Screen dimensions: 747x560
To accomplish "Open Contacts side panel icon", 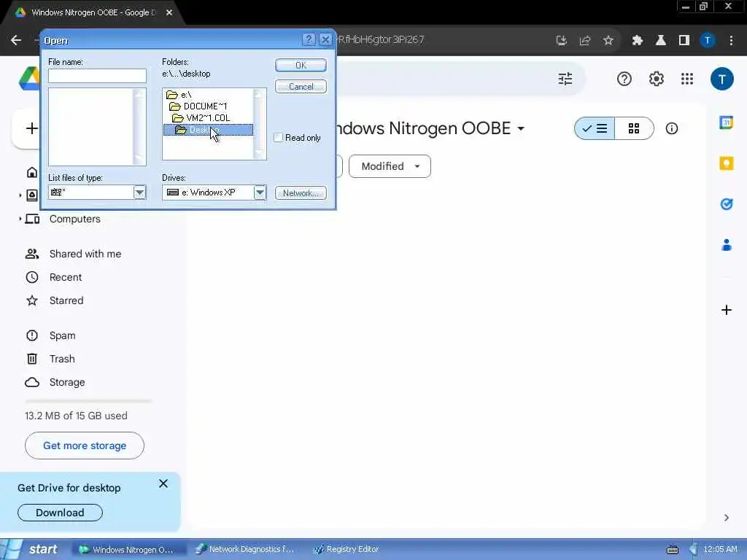I will [x=727, y=245].
